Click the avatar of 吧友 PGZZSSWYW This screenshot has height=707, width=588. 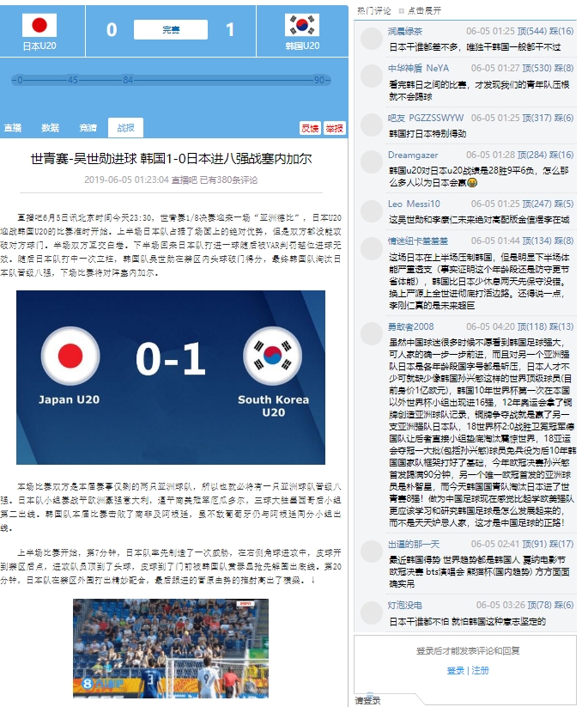click(x=372, y=125)
